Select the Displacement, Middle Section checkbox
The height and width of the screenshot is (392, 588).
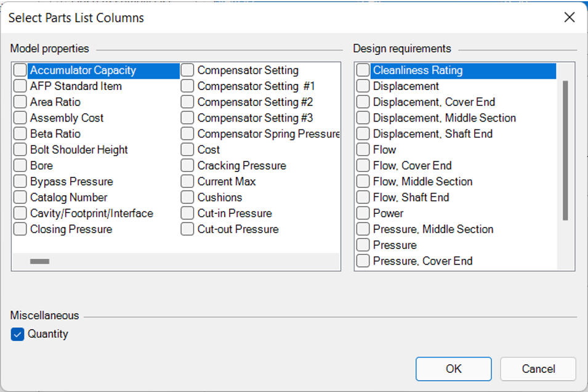pos(363,118)
